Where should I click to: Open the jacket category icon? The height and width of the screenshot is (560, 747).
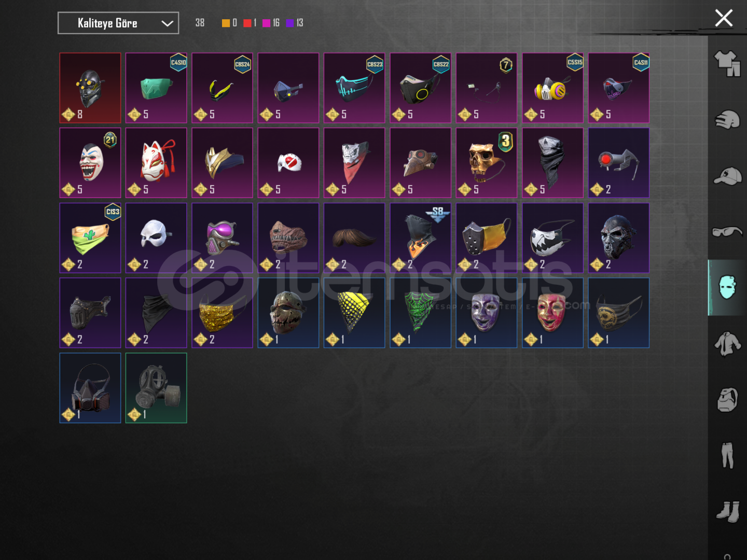(727, 344)
